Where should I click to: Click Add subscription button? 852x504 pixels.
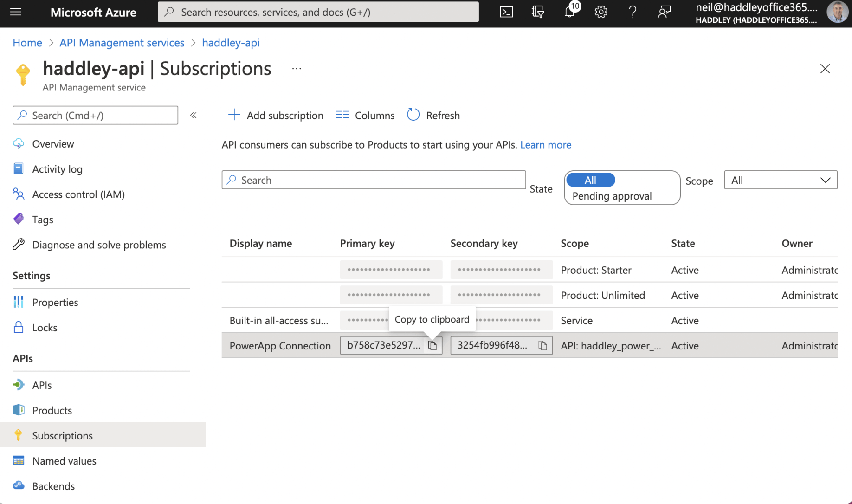[276, 115]
